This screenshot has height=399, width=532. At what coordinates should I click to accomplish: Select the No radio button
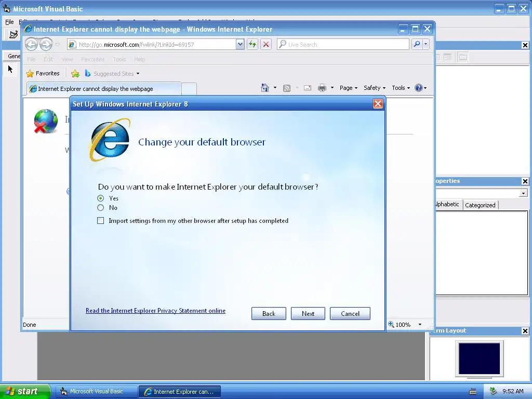coord(100,208)
